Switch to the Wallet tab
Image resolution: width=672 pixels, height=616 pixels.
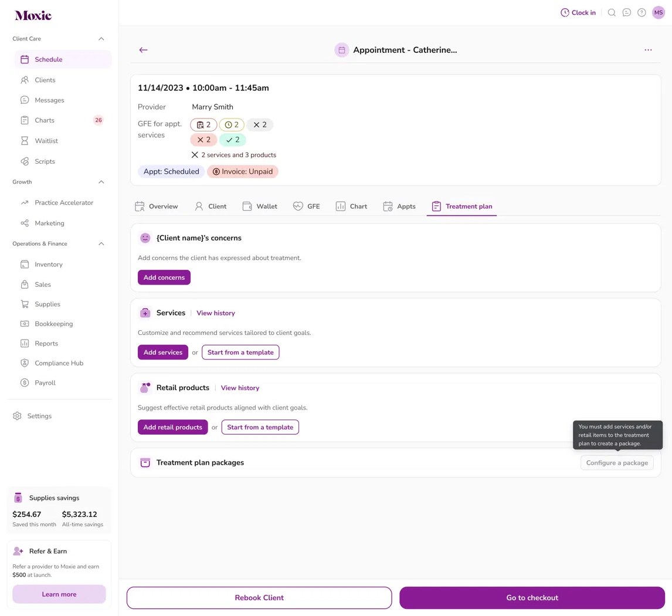tap(260, 206)
